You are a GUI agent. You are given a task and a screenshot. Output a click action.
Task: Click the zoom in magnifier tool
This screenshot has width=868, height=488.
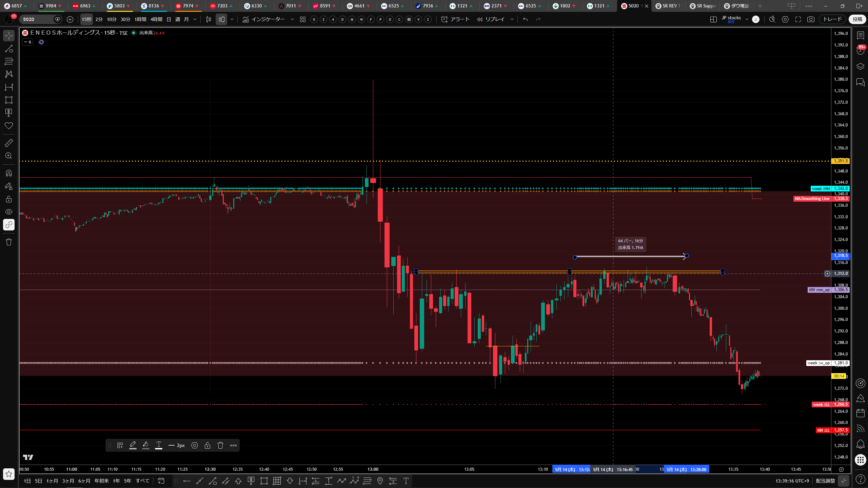point(9,156)
